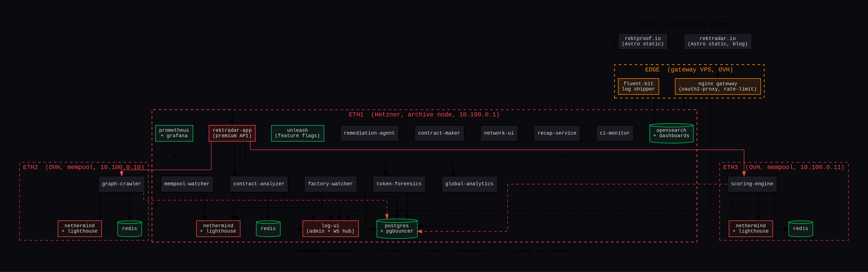Viewport: 868px width, 272px height.
Task: Select the remediation-agent node
Action: point(369,133)
